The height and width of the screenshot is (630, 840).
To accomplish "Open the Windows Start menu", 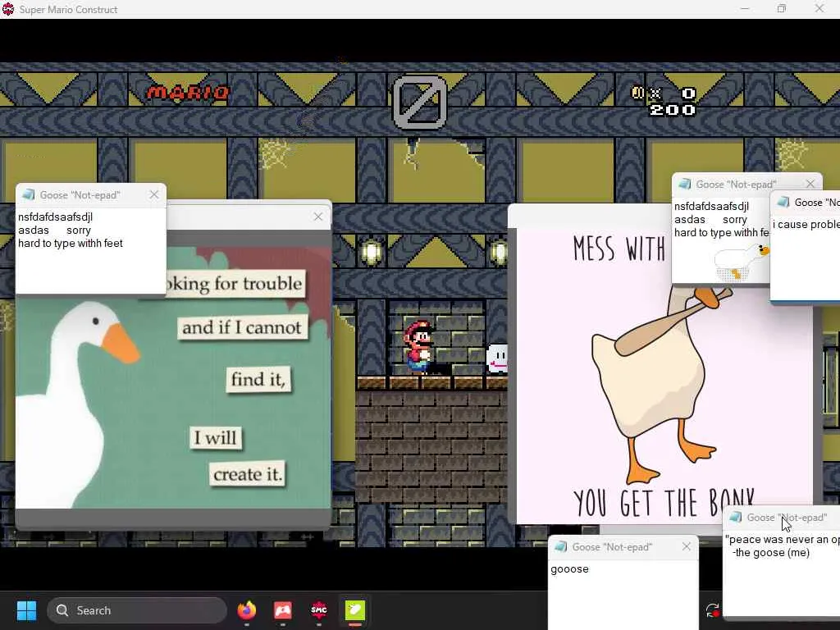I will pyautogui.click(x=26, y=610).
